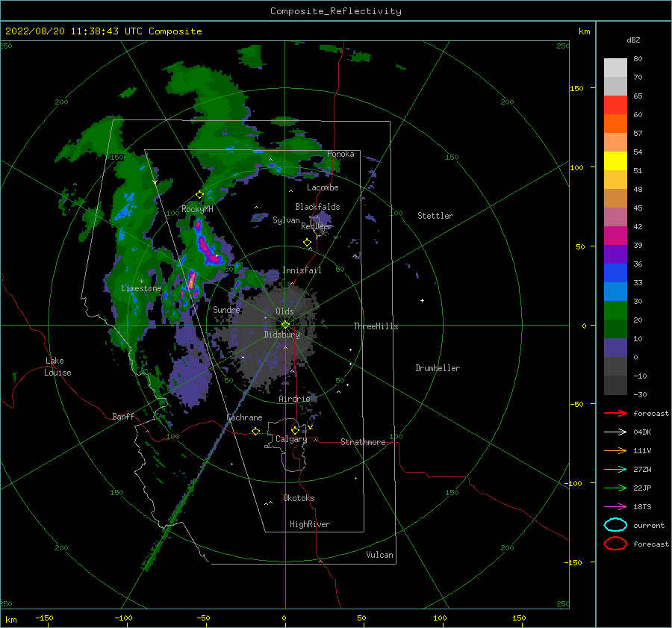Click the dBZ scale heading
672x628 pixels.
pyautogui.click(x=633, y=40)
